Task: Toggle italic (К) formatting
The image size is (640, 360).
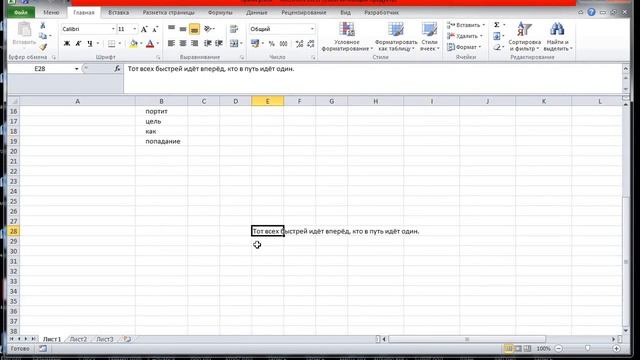Action: (78, 43)
